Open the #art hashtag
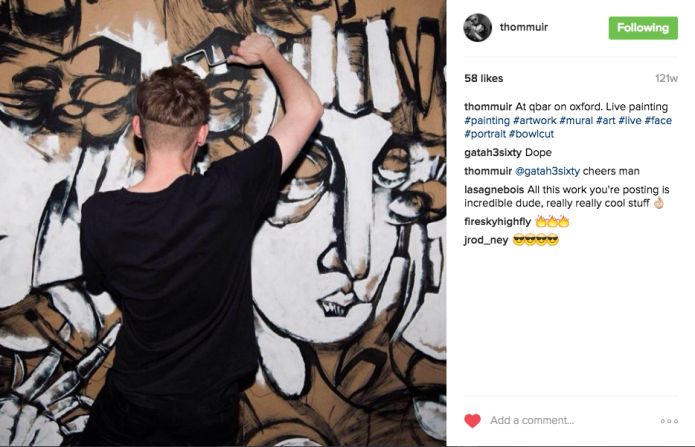695x447 pixels. point(605,121)
